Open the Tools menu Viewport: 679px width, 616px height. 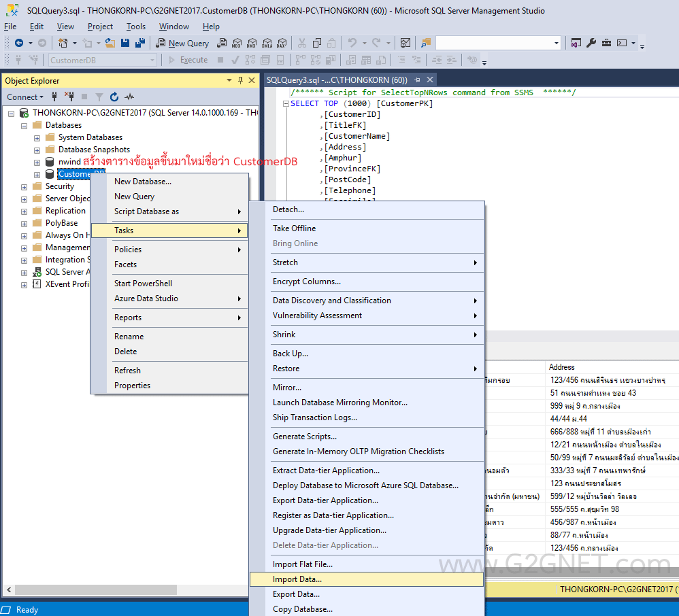click(135, 27)
